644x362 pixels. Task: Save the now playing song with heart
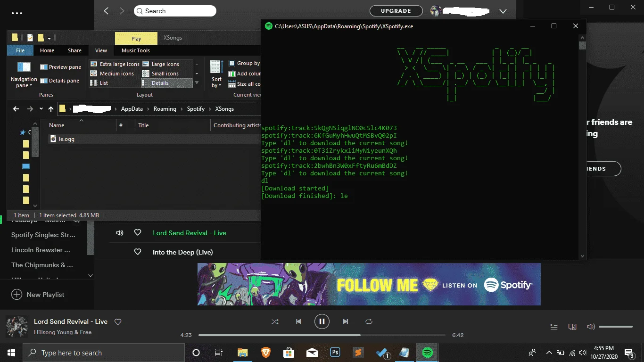tap(118, 322)
